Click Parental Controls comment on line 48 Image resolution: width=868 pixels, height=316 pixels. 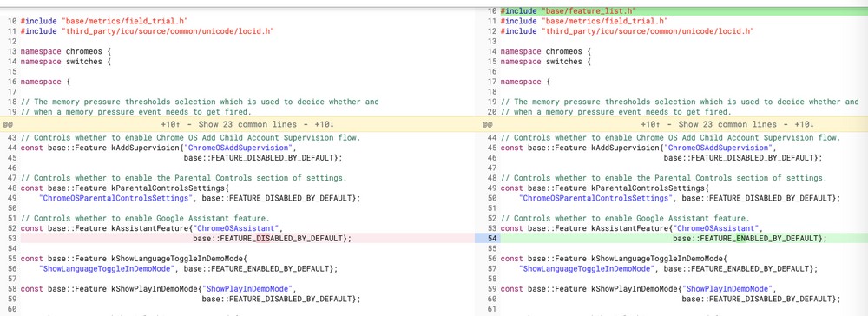(663, 178)
